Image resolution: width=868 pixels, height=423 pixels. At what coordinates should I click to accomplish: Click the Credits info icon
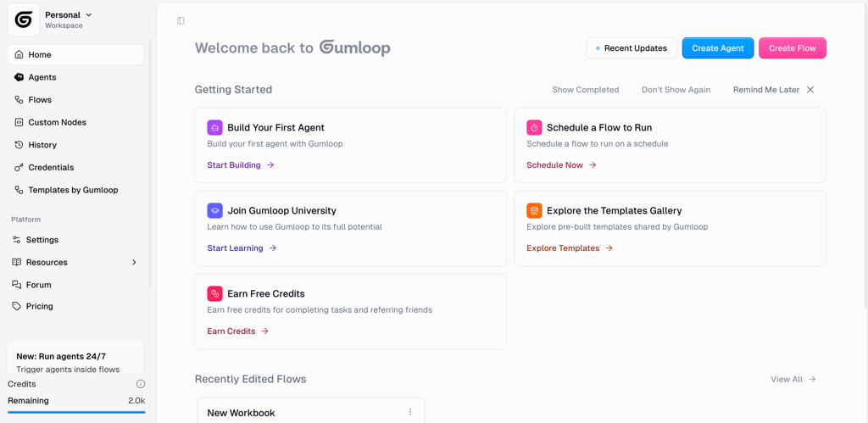[x=141, y=384]
